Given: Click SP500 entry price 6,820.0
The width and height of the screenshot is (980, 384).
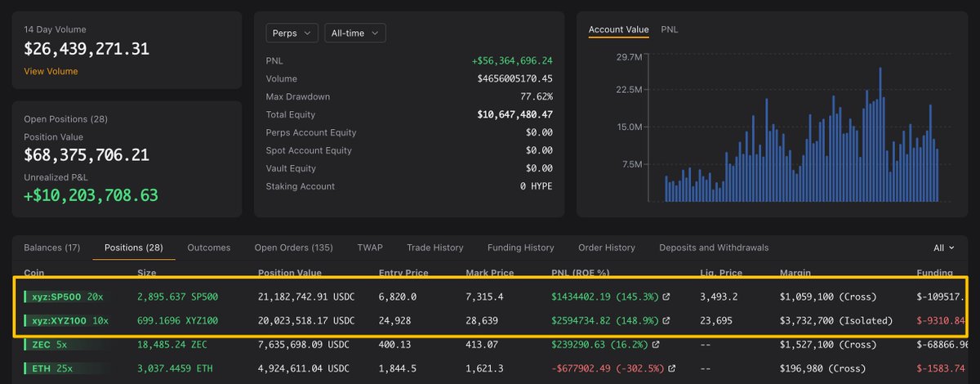Looking at the screenshot, I should pos(398,297).
